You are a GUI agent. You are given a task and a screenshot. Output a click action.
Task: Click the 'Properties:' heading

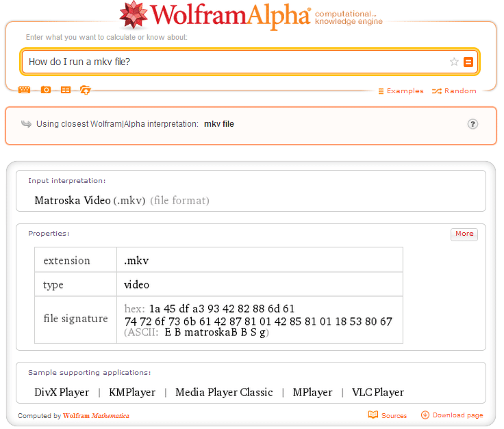point(49,234)
